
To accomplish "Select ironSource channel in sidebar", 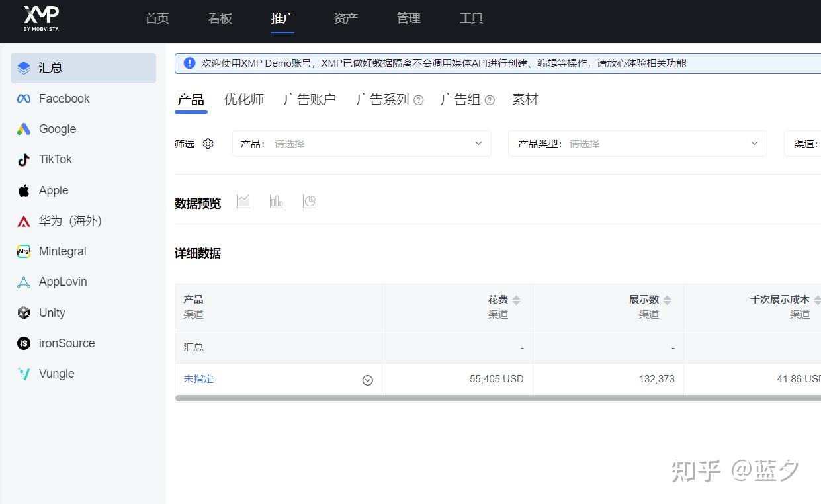I will (83, 343).
